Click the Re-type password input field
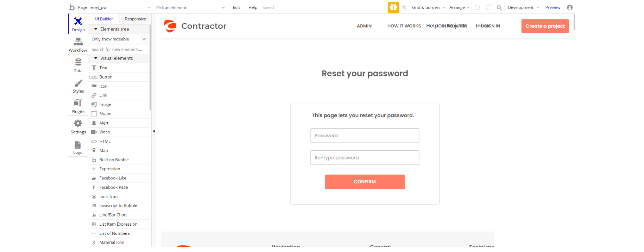The image size is (644, 252). (x=365, y=158)
